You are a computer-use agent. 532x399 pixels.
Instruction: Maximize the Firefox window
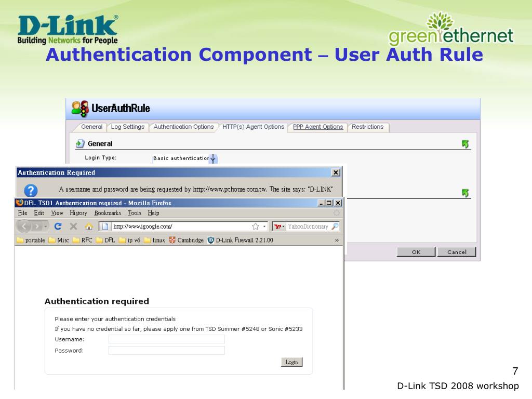pyautogui.click(x=329, y=203)
